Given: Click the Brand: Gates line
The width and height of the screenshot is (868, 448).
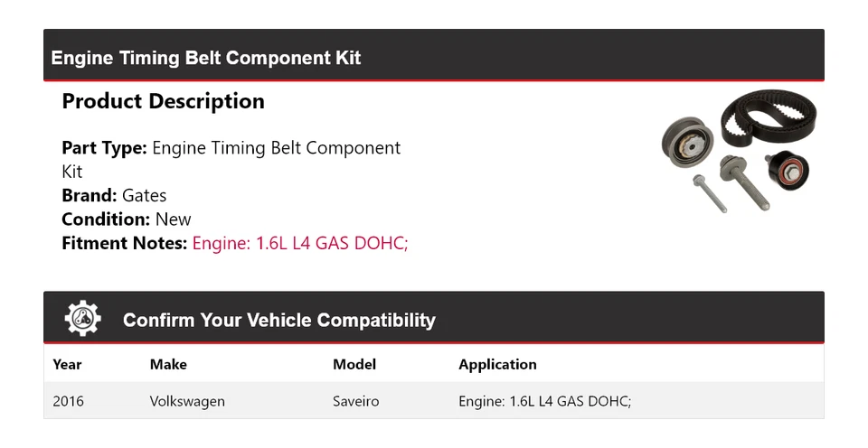Looking at the screenshot, I should pyautogui.click(x=114, y=195).
